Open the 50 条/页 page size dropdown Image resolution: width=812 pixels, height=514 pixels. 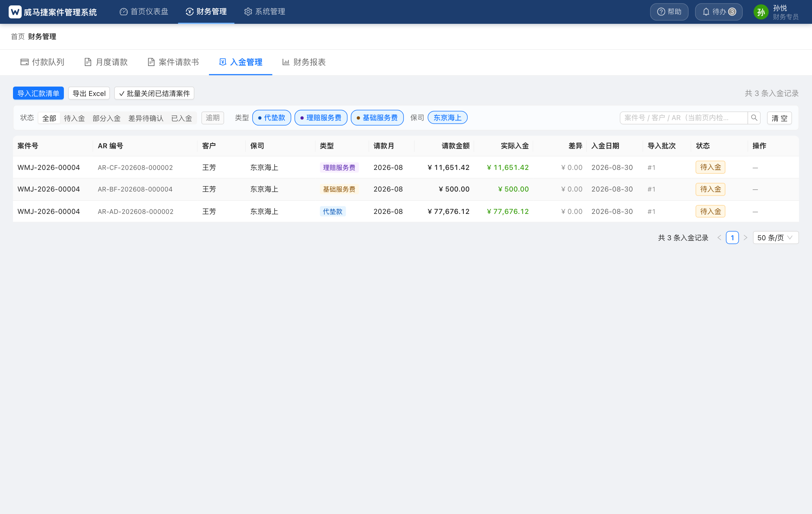tap(776, 238)
